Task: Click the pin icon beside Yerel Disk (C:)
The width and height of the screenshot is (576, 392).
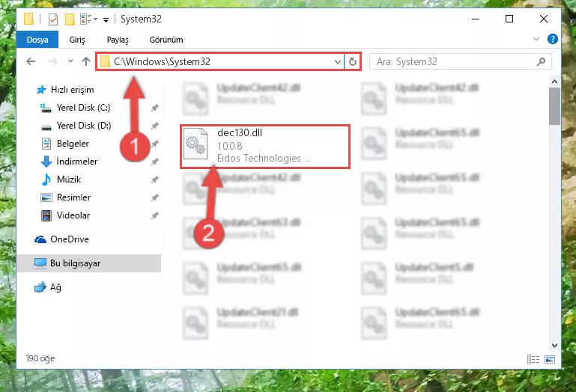Action: [x=154, y=108]
